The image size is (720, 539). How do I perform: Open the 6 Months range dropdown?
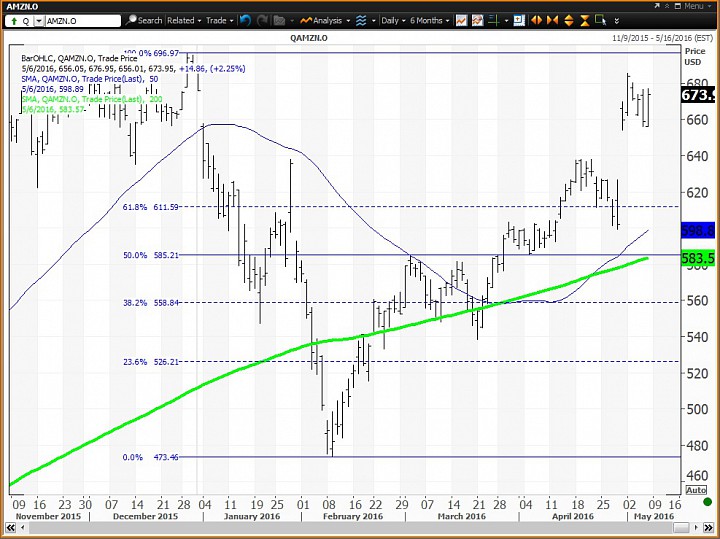coord(429,21)
